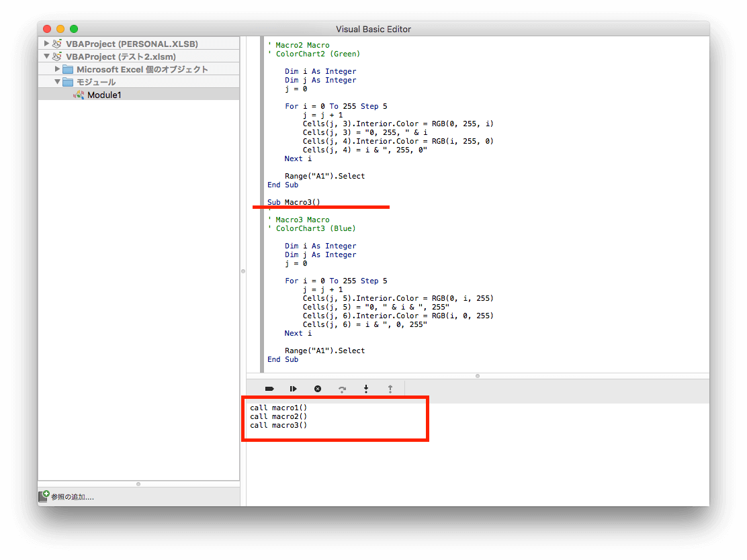The image size is (747, 560).
Task: Click the ' ColorChart2 (Green) comment
Action: tap(314, 54)
